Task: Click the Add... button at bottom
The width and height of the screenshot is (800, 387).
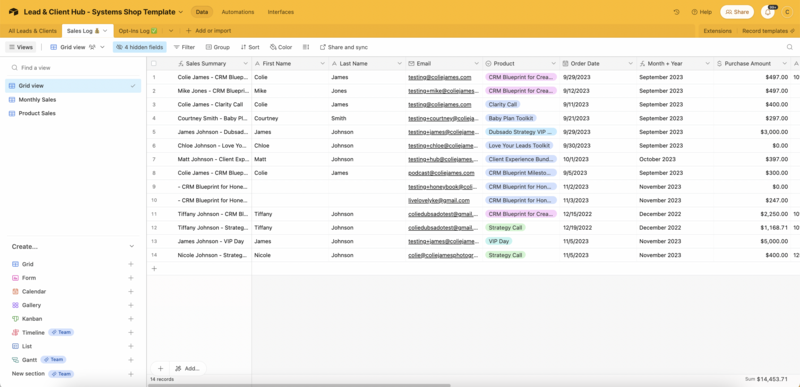Action: coord(188,368)
